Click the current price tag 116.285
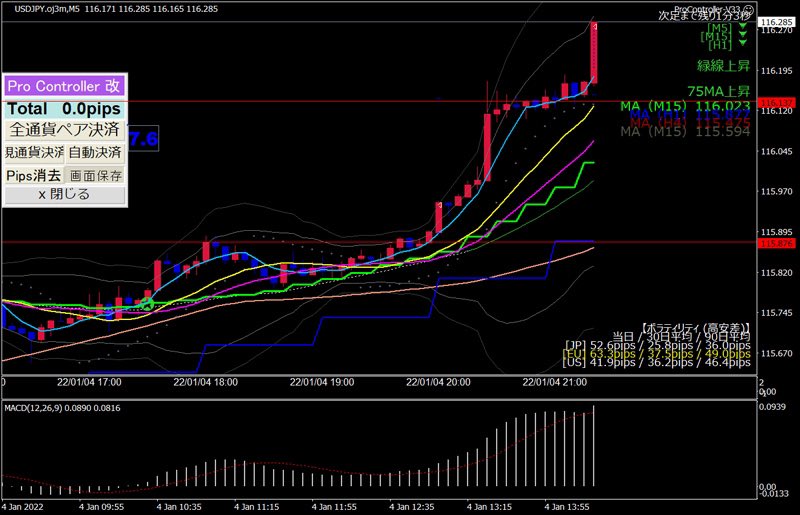The image size is (800, 515). click(x=776, y=22)
